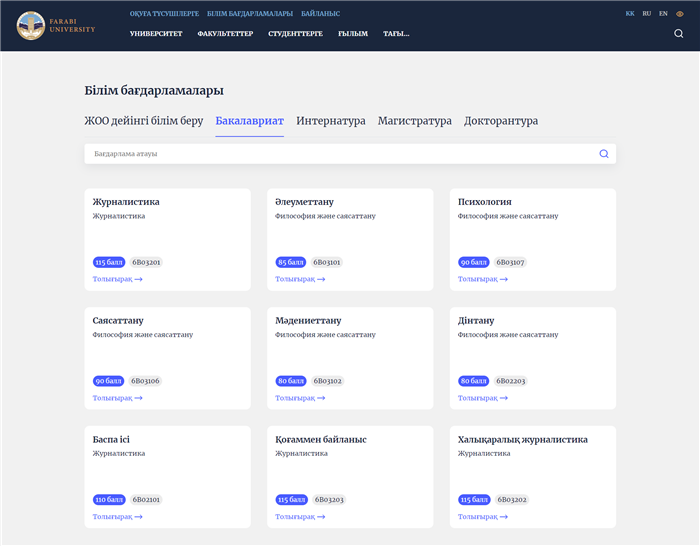Screen dimensions: 700x546
Task: Open Толығырақ link under Психология
Action: pos(482,279)
